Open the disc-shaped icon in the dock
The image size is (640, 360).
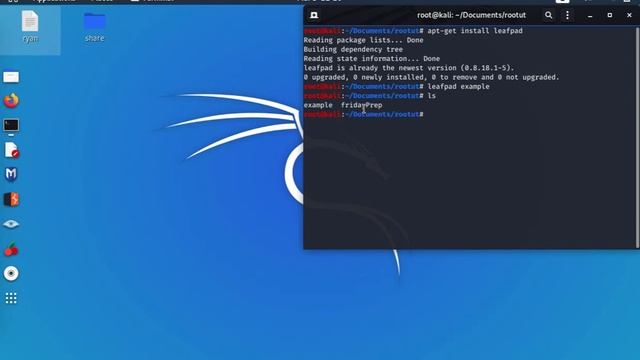point(11,273)
